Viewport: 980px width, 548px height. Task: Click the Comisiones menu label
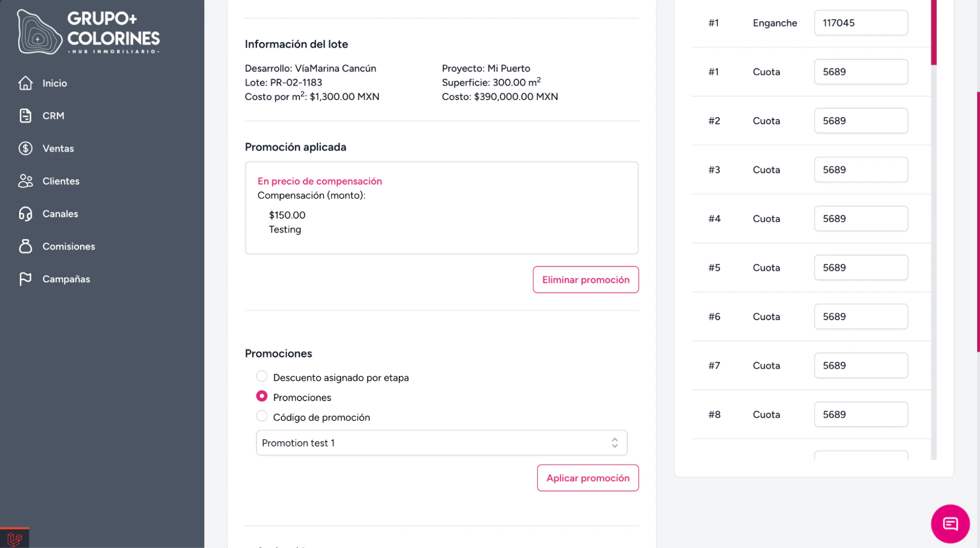tap(69, 247)
